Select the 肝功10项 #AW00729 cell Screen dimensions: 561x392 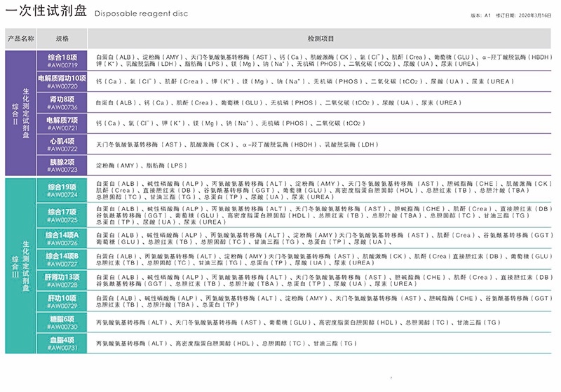(x=62, y=302)
